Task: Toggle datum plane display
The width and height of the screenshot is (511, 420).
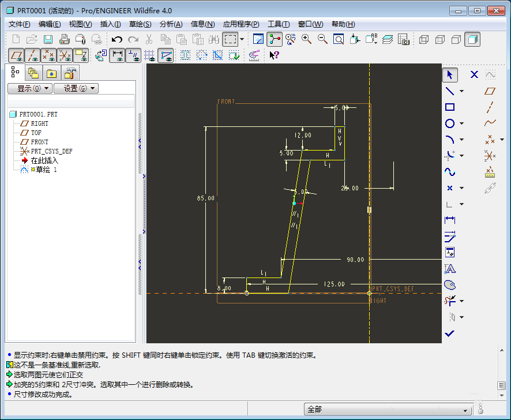Action: [x=16, y=55]
